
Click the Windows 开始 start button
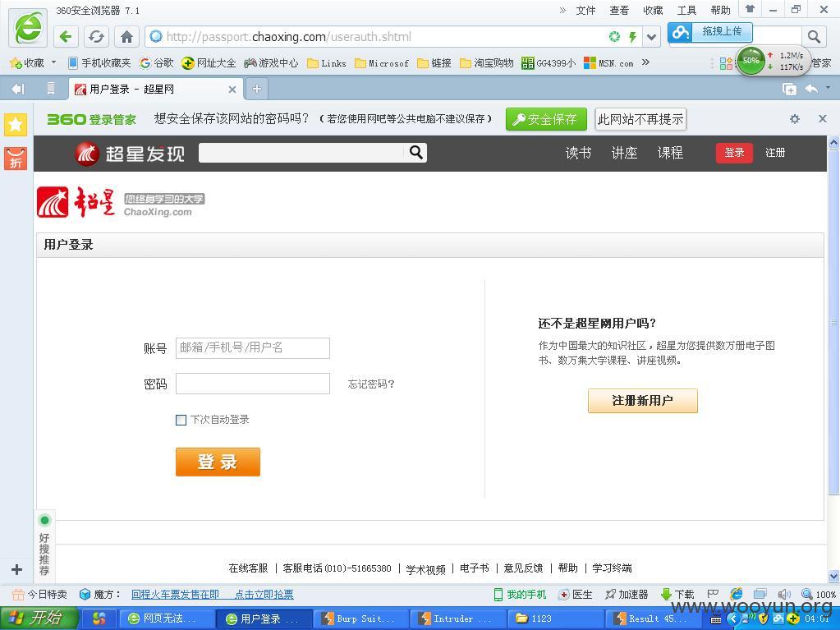tap(38, 619)
